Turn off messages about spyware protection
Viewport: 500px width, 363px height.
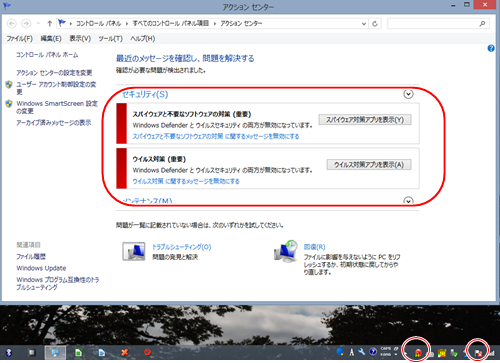pyautogui.click(x=216, y=136)
